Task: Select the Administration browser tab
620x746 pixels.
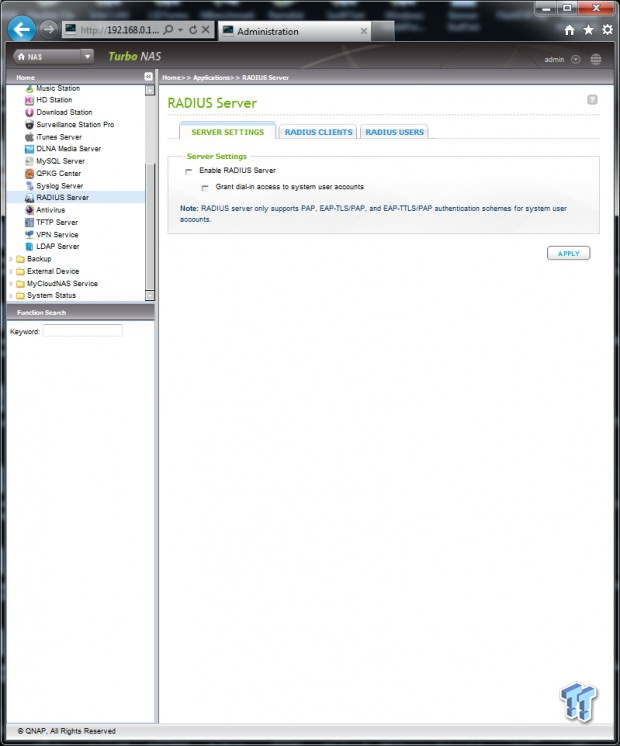Action: coord(295,31)
